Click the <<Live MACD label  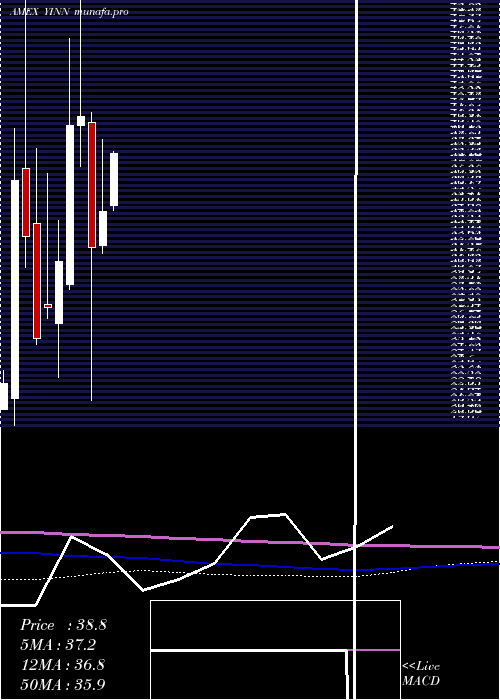pyautogui.click(x=421, y=674)
